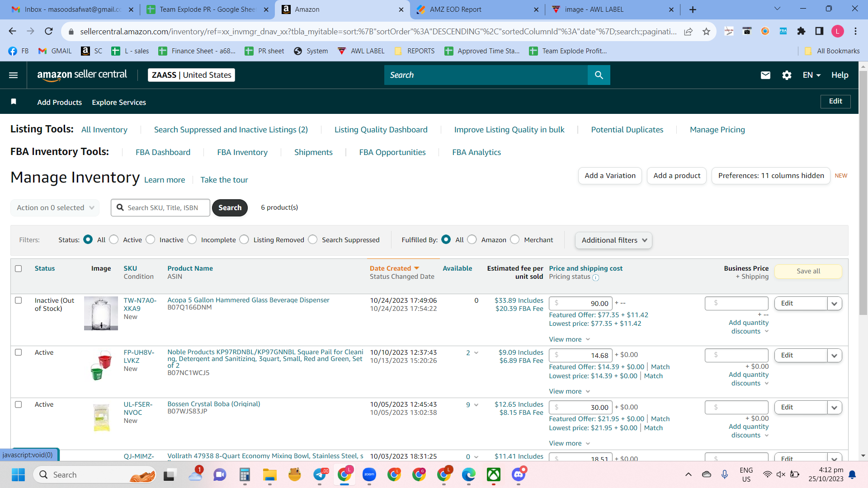
Task: Edit the 14.68 price field
Action: (x=580, y=356)
